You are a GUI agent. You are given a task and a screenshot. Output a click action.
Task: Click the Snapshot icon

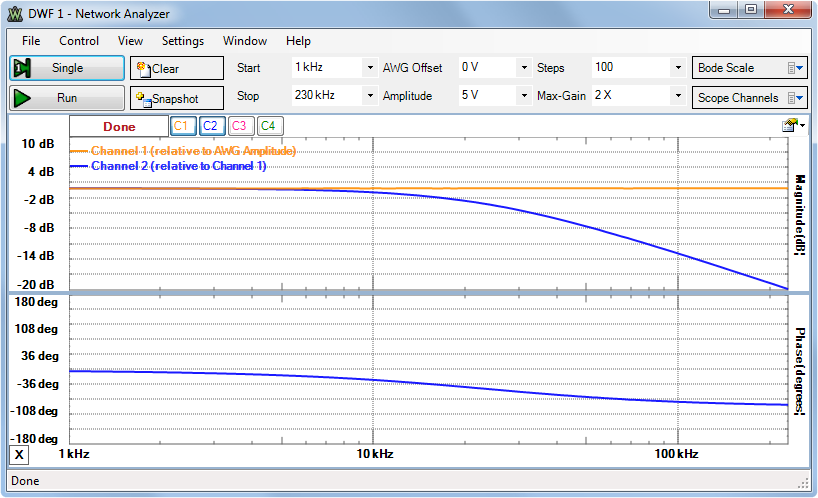click(143, 99)
